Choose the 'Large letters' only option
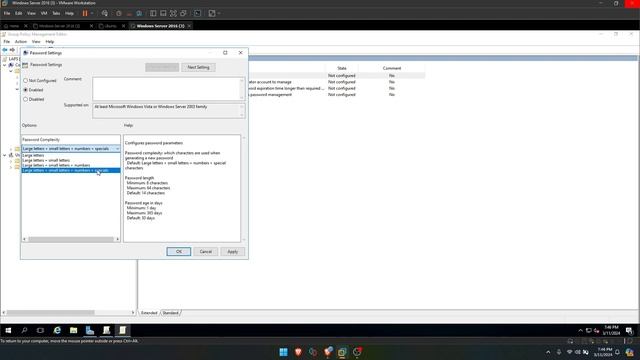The image size is (640, 360). [71, 156]
